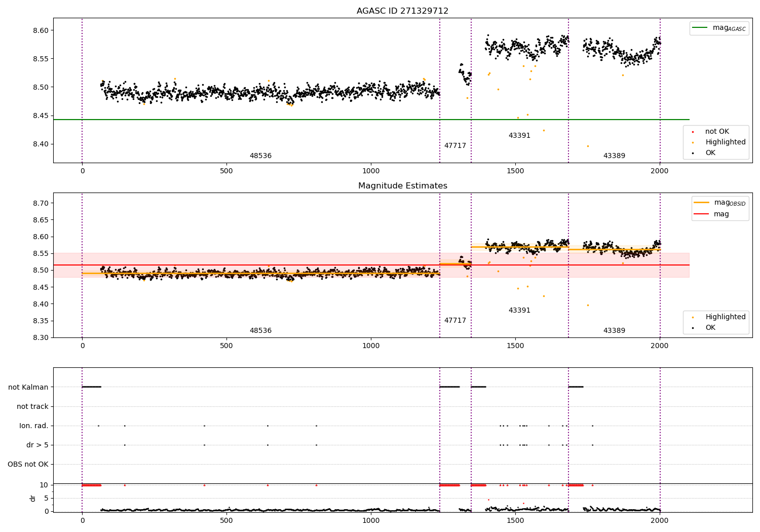Image resolution: width=760 pixels, height=532 pixels.
Task: Click the 8.30 y-axis tick label
Action: (x=41, y=338)
